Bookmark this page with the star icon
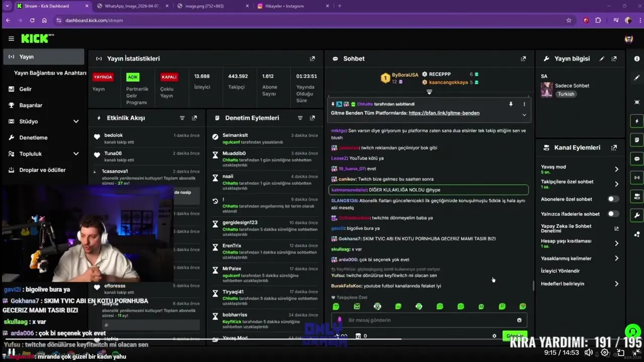 (569, 21)
